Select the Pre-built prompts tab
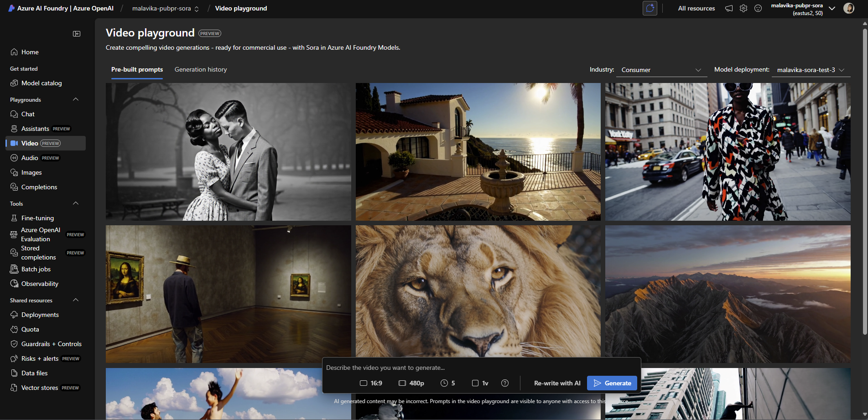 pos(137,69)
